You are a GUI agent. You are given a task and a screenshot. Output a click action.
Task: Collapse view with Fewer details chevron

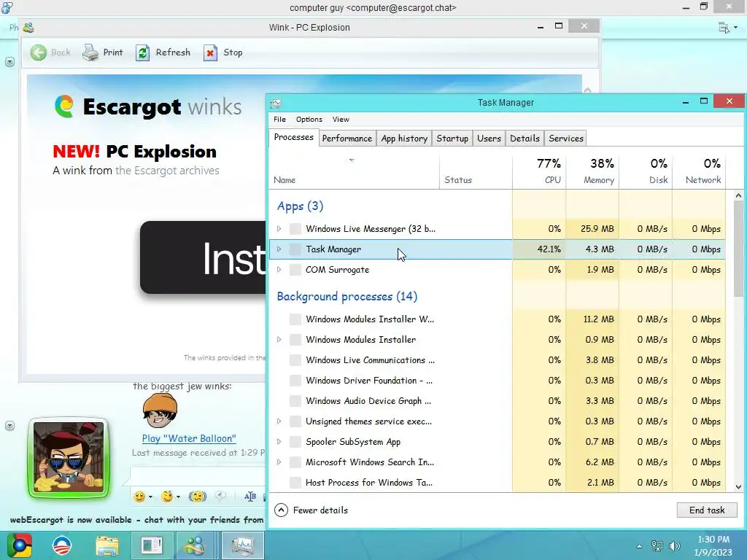pyautogui.click(x=281, y=510)
